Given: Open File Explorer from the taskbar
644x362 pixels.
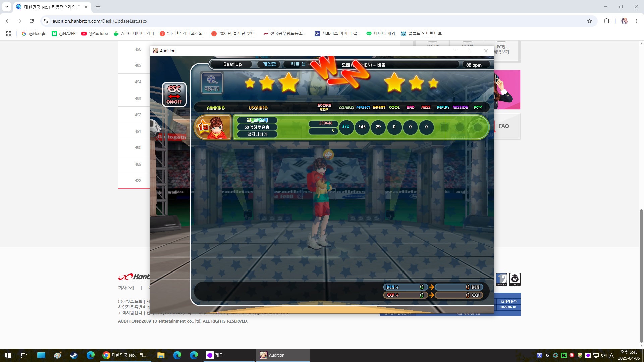Looking at the screenshot, I should coord(161,355).
